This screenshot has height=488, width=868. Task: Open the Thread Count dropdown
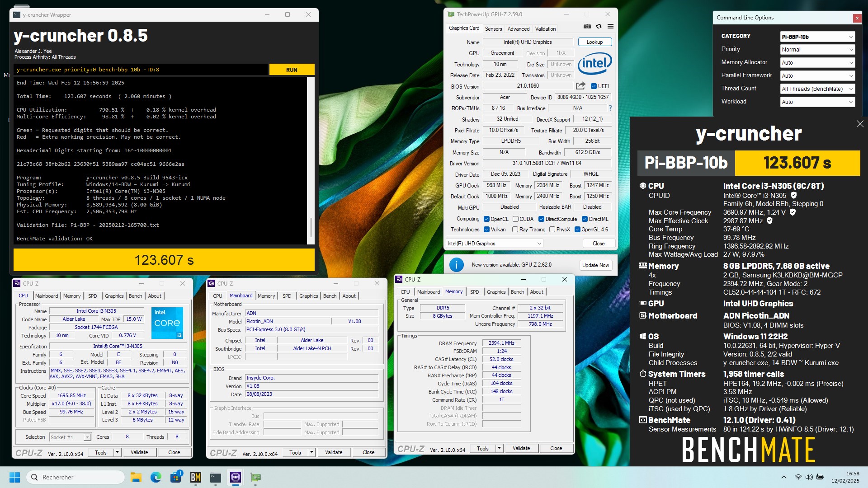pos(817,89)
